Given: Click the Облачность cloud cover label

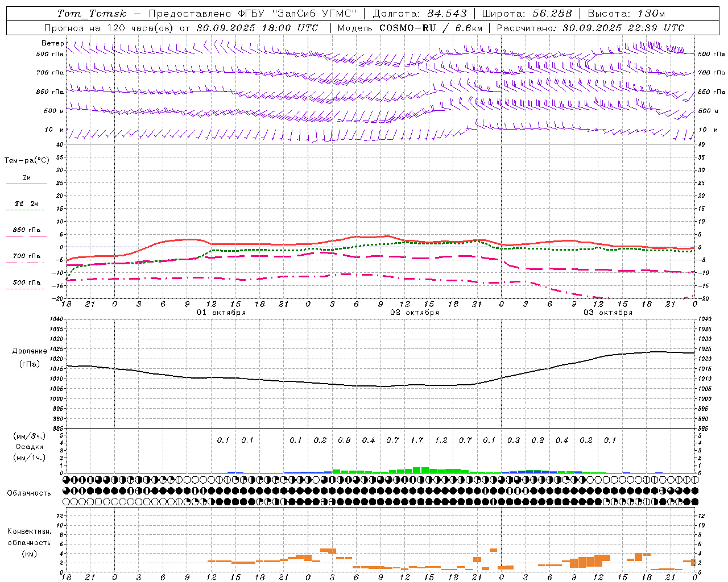Looking at the screenshot, I should [x=29, y=493].
